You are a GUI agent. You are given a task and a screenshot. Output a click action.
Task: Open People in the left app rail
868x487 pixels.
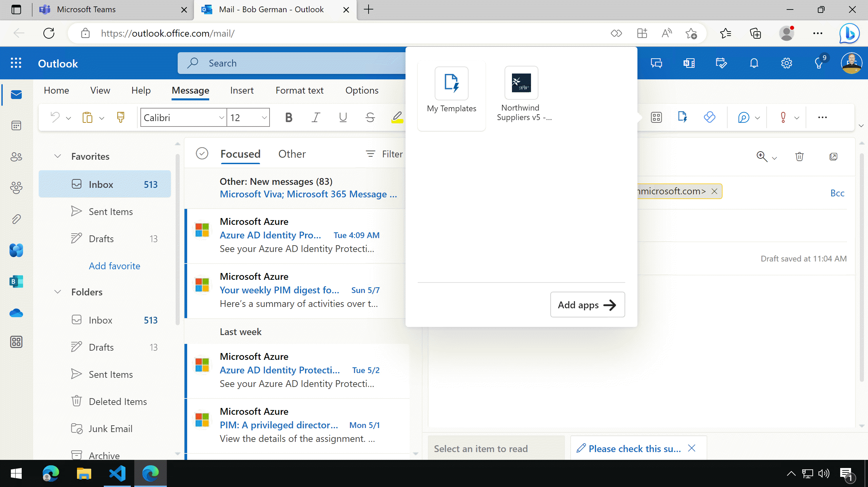coord(16,157)
